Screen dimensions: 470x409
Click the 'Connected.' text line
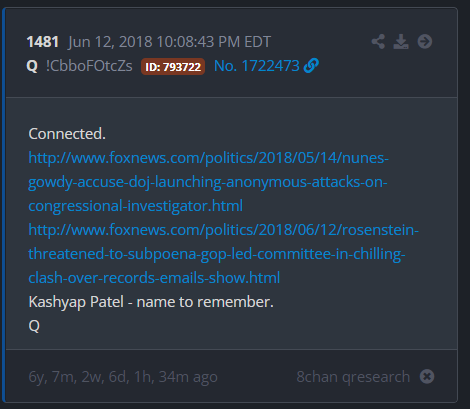coord(67,134)
